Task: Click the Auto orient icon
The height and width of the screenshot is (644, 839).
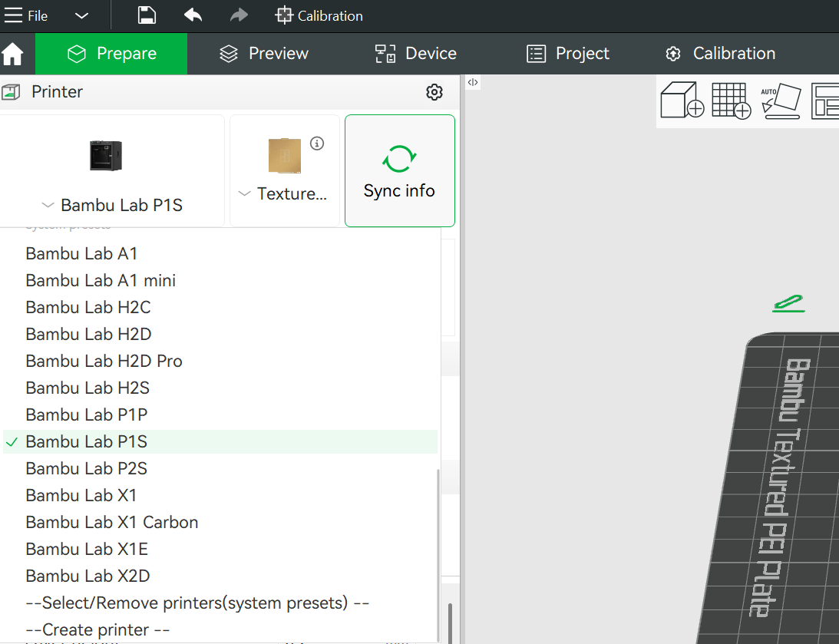Action: [781, 101]
